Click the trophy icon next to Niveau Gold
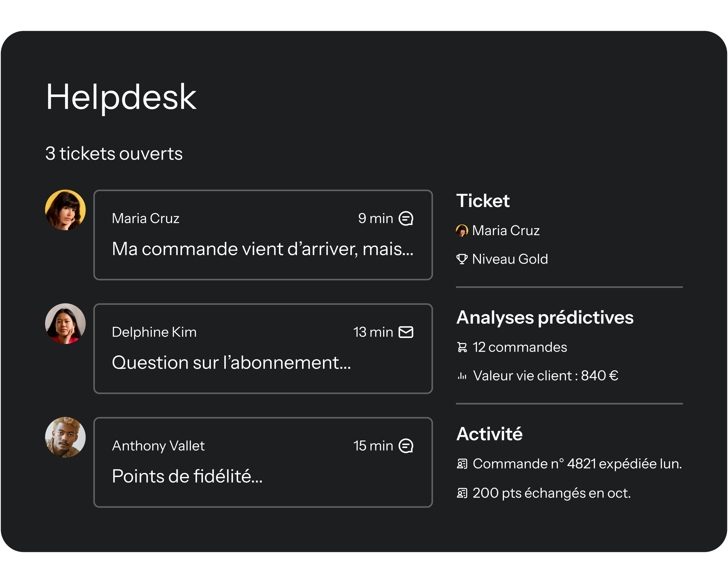 [462, 259]
